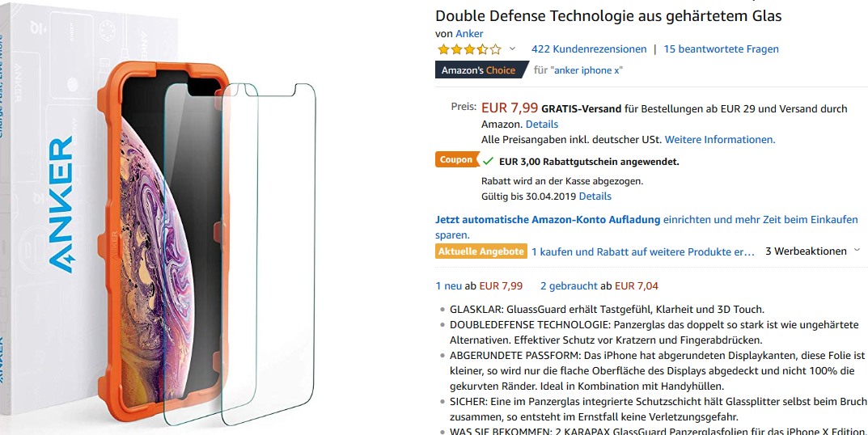Click the orange Coupon badge
868x435 pixels.
(456, 160)
